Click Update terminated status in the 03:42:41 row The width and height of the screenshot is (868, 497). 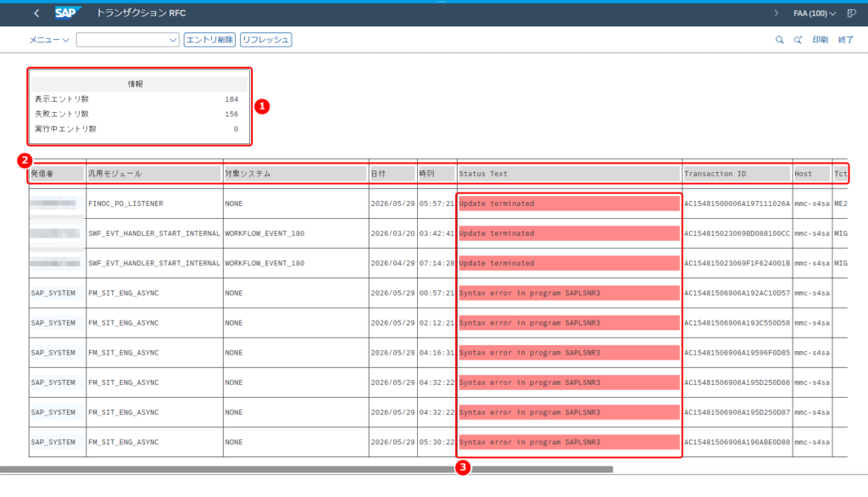click(569, 234)
